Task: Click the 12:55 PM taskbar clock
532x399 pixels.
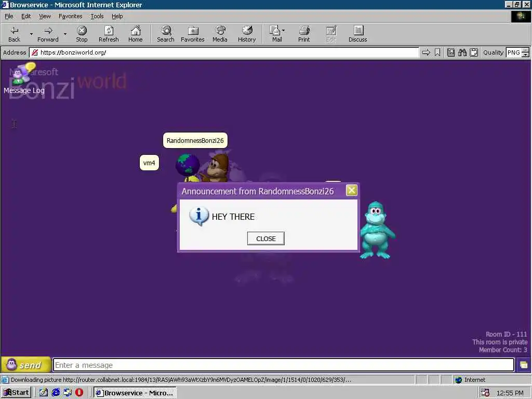Action: coord(510,393)
